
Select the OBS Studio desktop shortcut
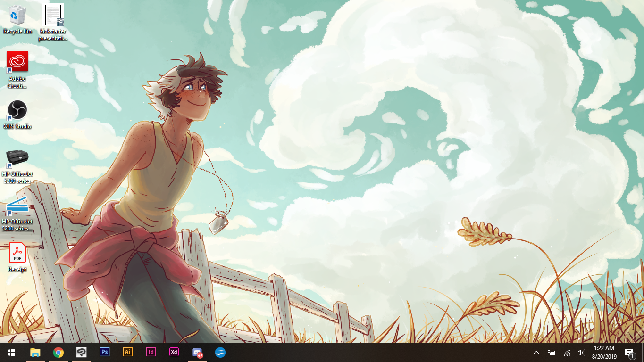click(x=17, y=115)
